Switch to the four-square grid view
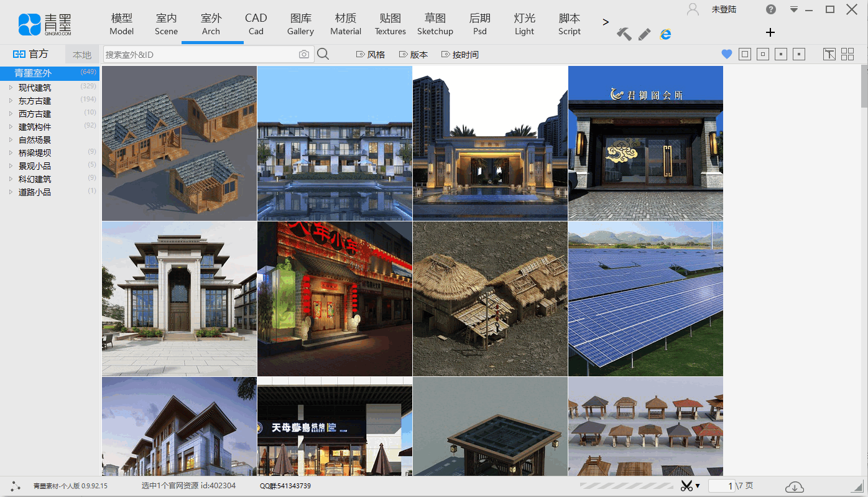This screenshot has width=868, height=497. coord(847,55)
